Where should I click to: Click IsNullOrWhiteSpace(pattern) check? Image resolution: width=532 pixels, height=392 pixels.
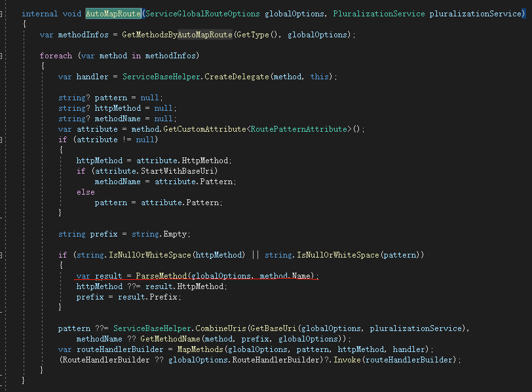tap(358, 255)
